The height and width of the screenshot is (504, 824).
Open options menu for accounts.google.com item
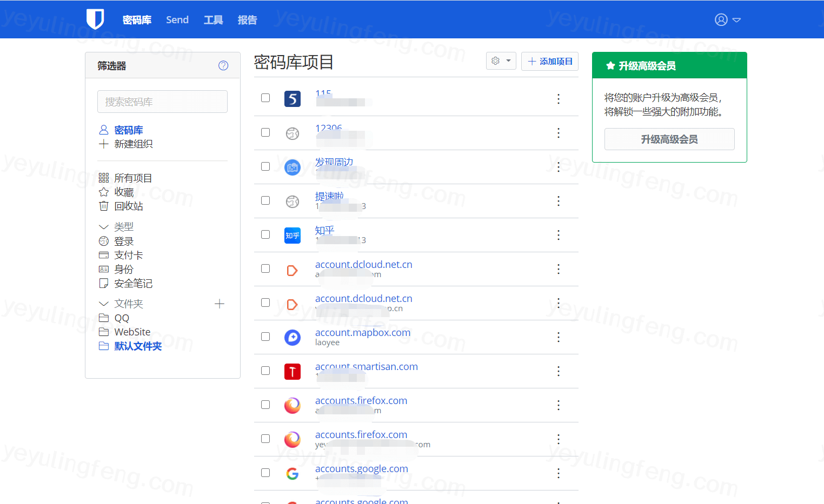pyautogui.click(x=559, y=473)
